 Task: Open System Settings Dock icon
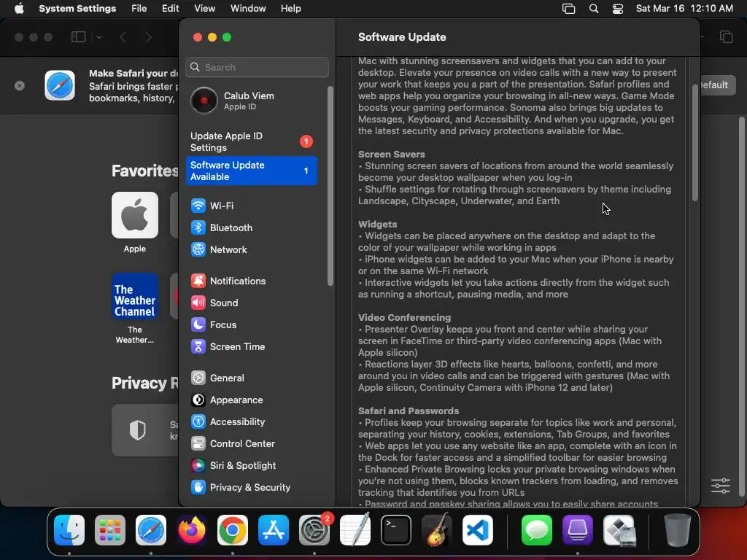click(x=314, y=530)
